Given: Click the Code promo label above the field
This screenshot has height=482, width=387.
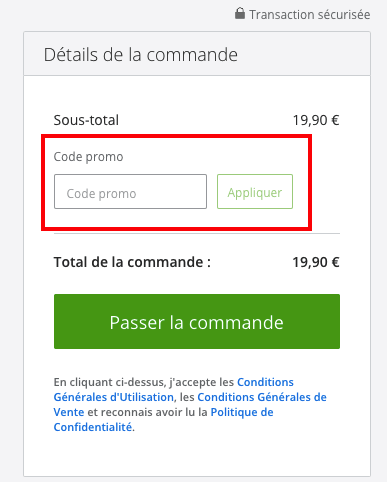Looking at the screenshot, I should pyautogui.click(x=88, y=157).
